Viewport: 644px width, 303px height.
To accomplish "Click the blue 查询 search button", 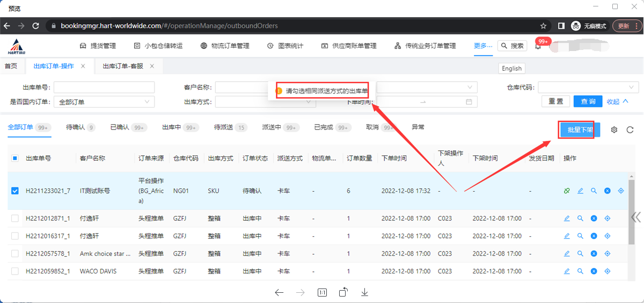I will (x=588, y=102).
